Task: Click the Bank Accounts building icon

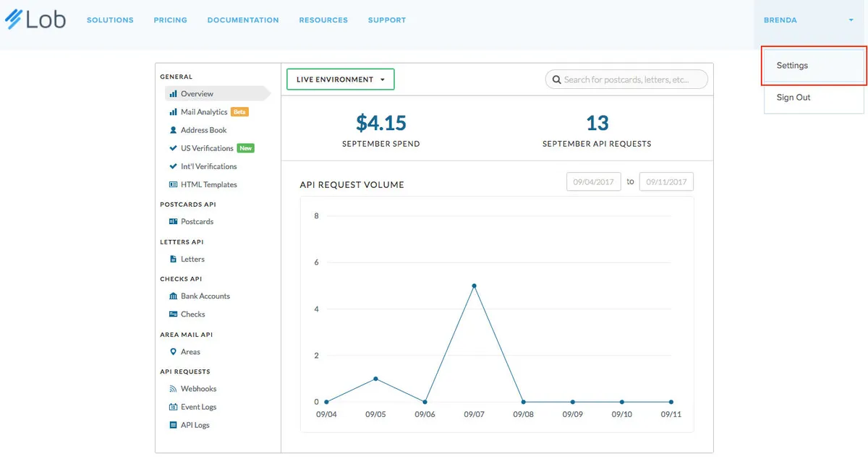Action: (173, 296)
